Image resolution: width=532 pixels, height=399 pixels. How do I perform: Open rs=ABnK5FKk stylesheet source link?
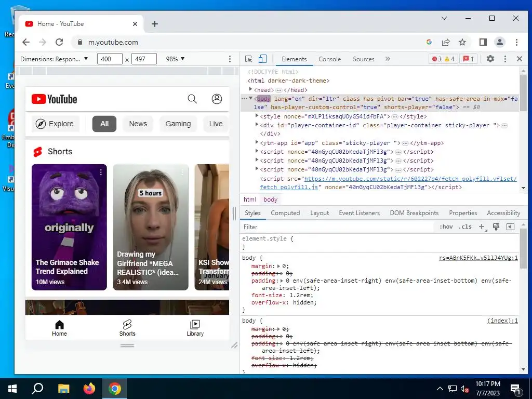coord(478,258)
